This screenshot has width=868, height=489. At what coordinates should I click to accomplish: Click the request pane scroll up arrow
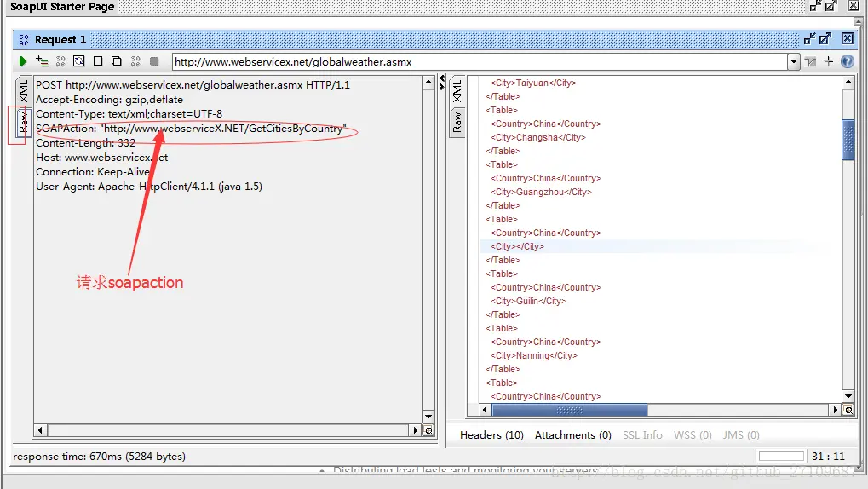click(x=428, y=83)
